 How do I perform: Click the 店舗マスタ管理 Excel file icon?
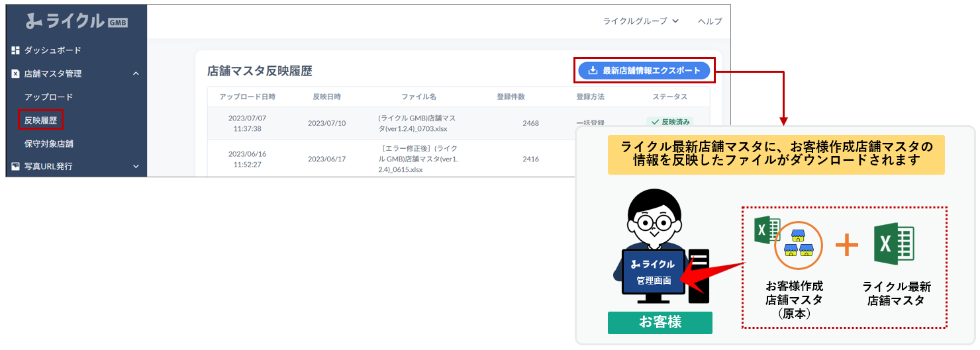(x=16, y=74)
